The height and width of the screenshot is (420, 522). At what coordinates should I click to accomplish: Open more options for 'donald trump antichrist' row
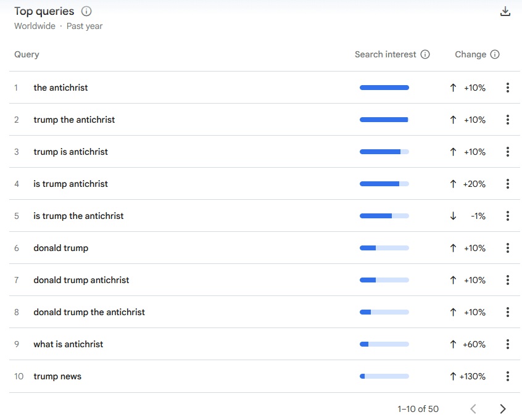pyautogui.click(x=508, y=280)
